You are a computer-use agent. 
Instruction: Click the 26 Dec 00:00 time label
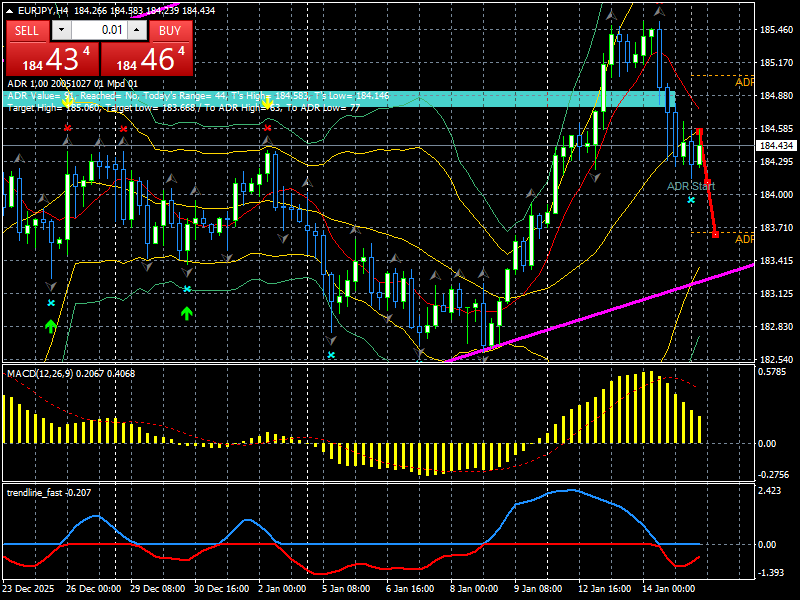pos(93,588)
